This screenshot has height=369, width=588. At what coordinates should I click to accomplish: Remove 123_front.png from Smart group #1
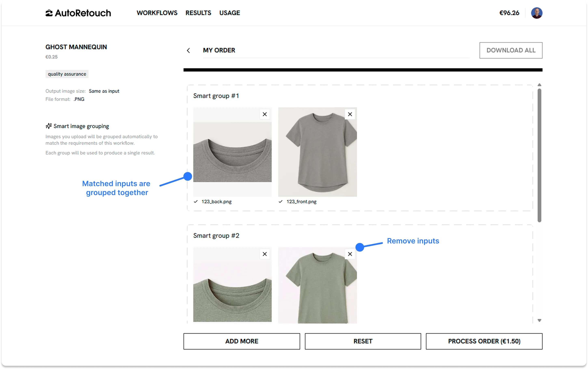pyautogui.click(x=350, y=114)
